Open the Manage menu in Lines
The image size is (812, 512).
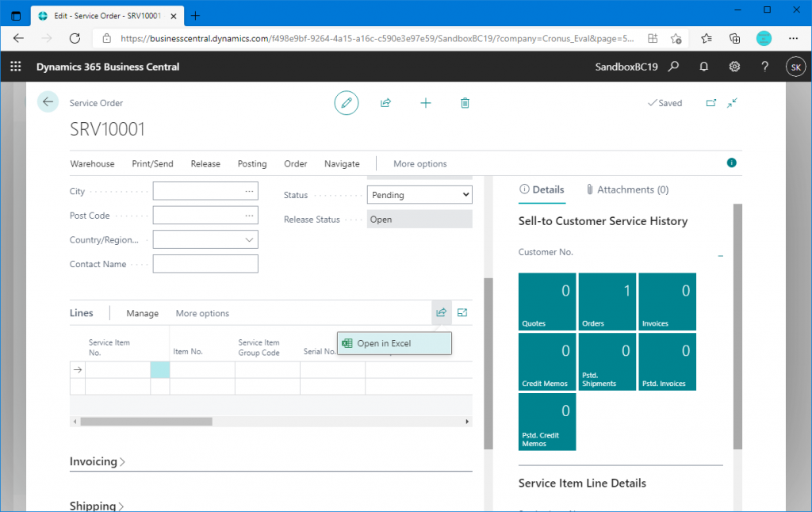coord(143,313)
